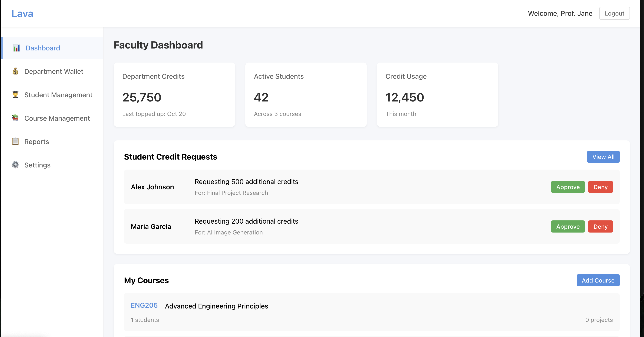Click the Dashboard bar chart icon
The image size is (644, 337).
tap(16, 48)
